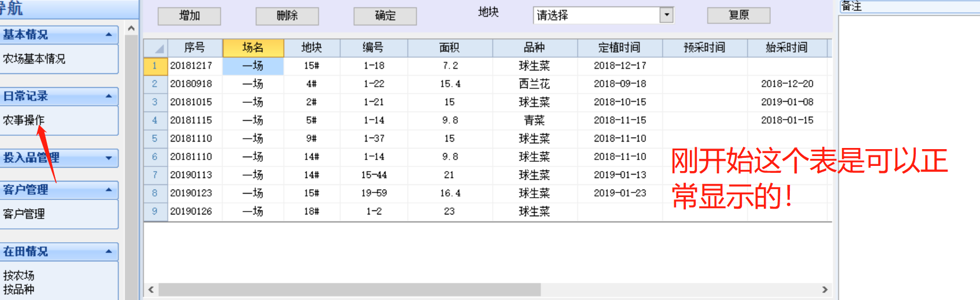Click harvest date 2018-01-15
Screen dimensions: 980x300
[786, 120]
